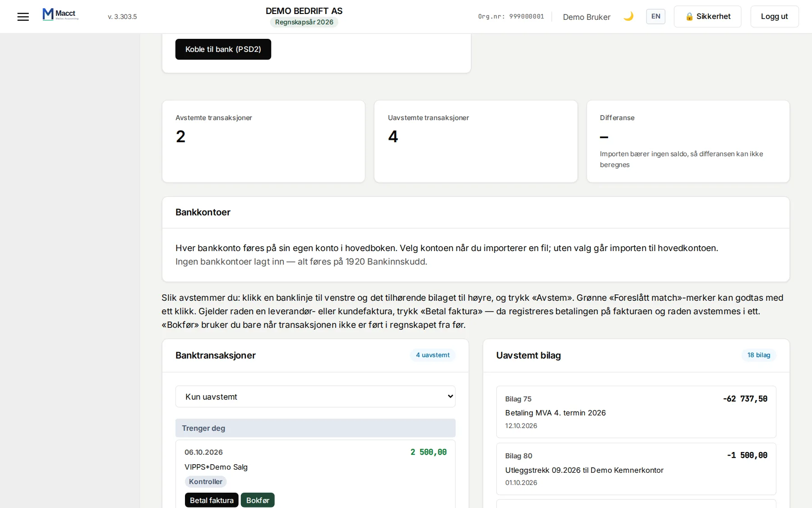This screenshot has width=812, height=508.
Task: Click the Macct logo
Action: tap(60, 14)
